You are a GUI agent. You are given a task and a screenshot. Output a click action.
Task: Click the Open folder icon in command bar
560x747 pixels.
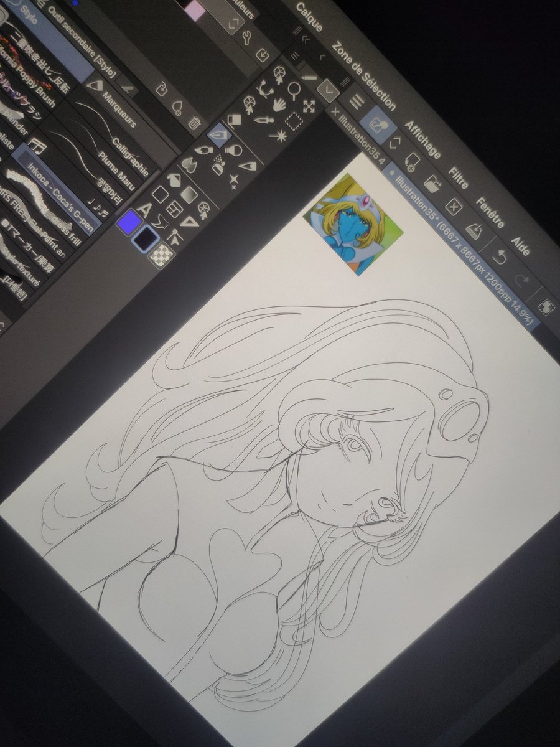(432, 186)
